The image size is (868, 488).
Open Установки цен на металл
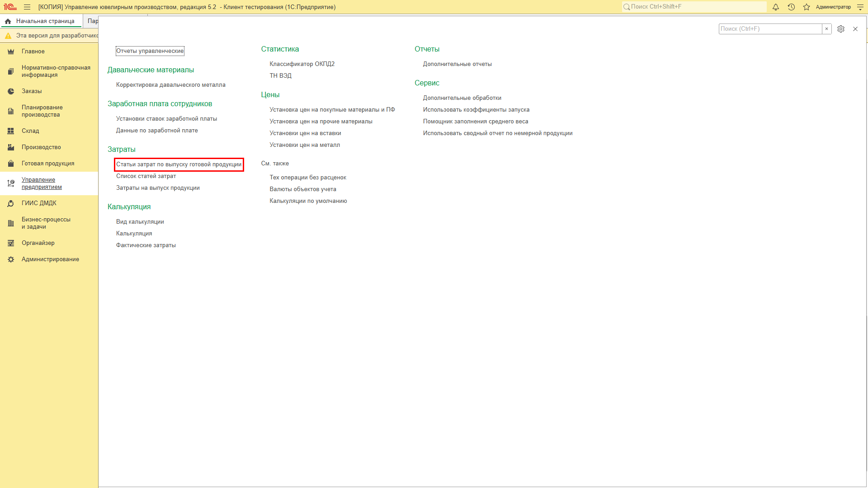pos(305,145)
